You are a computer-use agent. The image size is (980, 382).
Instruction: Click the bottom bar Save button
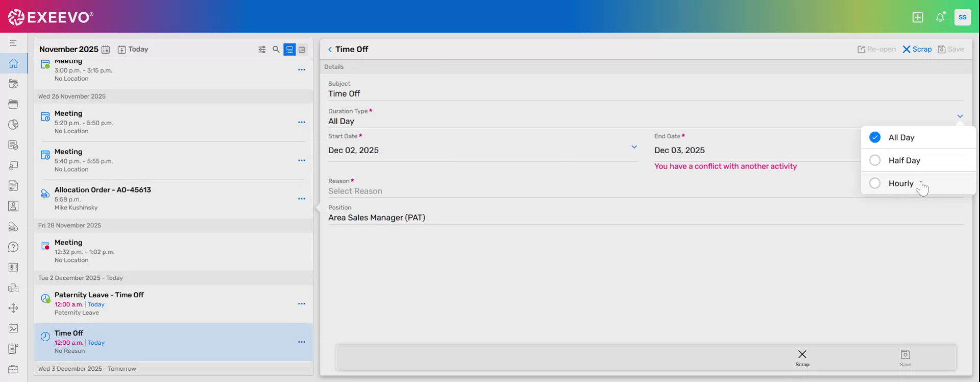[x=905, y=358]
